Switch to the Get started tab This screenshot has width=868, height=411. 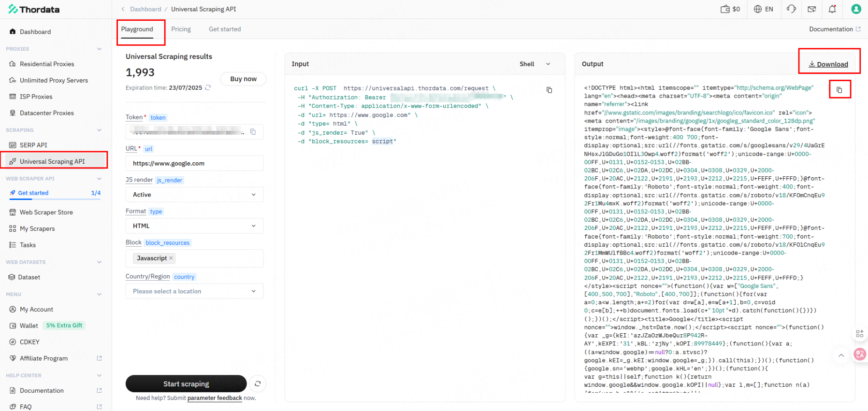point(225,29)
